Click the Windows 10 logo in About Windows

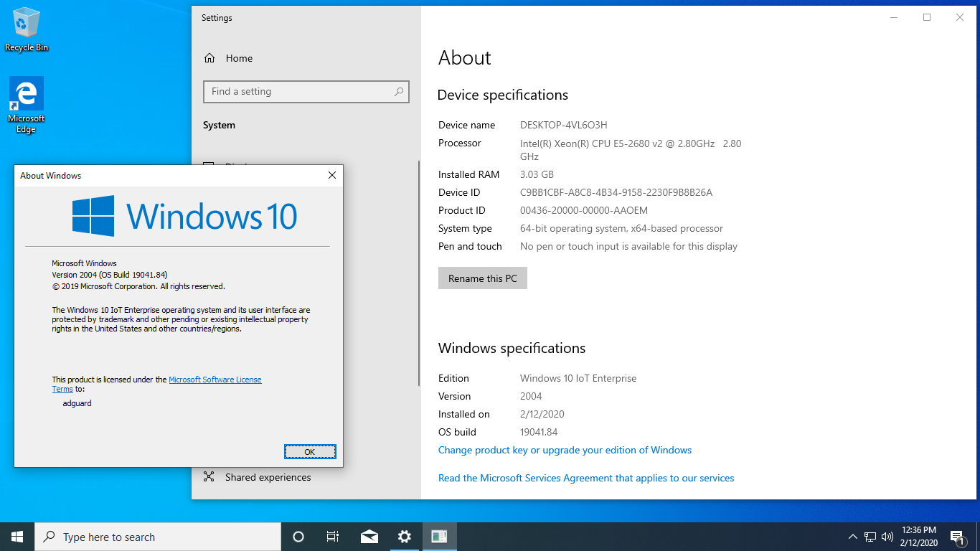(x=185, y=216)
